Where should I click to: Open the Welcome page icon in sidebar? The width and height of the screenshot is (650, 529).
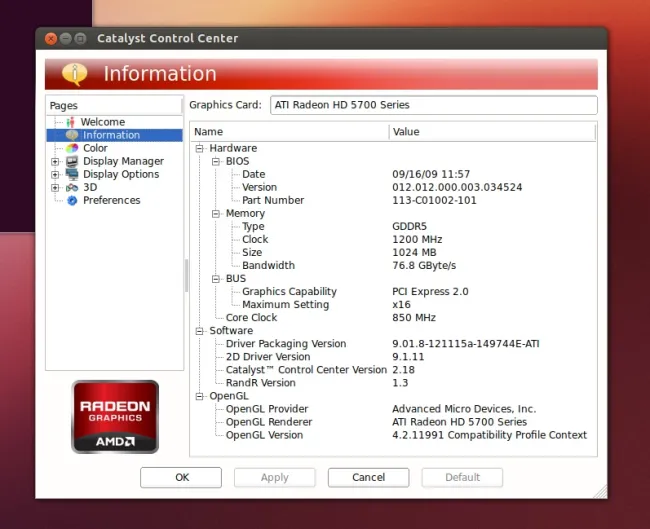click(71, 122)
